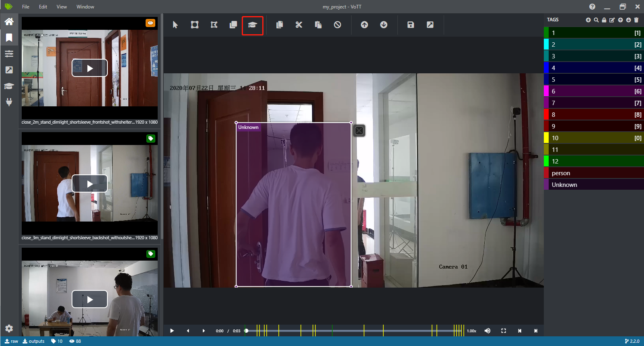Step to previous frame
Screen dimensions: 644x346
[x=188, y=331]
